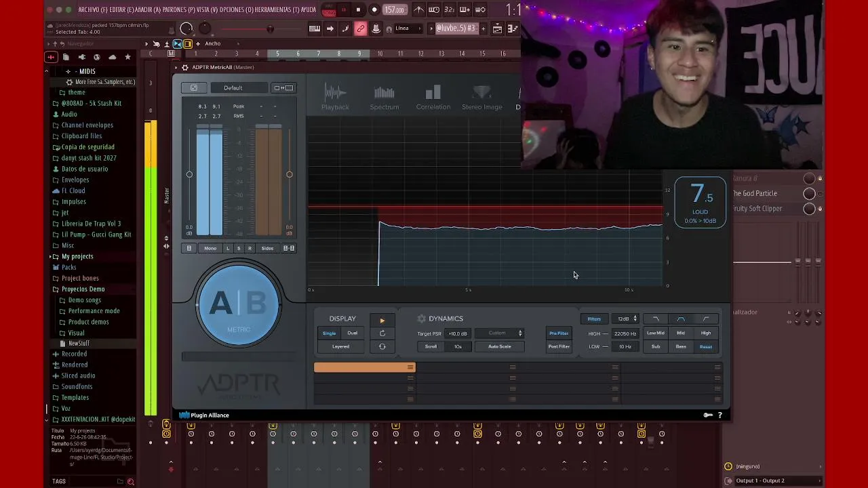
Task: Click the sync cycle icon below loop
Action: (382, 346)
